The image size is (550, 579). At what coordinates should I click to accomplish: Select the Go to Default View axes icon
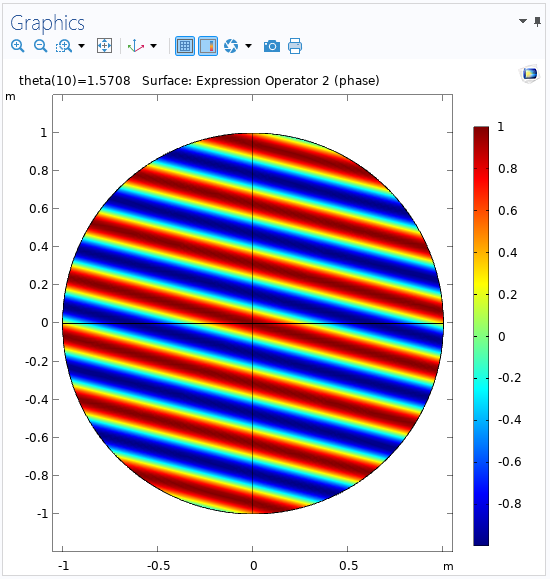click(136, 46)
